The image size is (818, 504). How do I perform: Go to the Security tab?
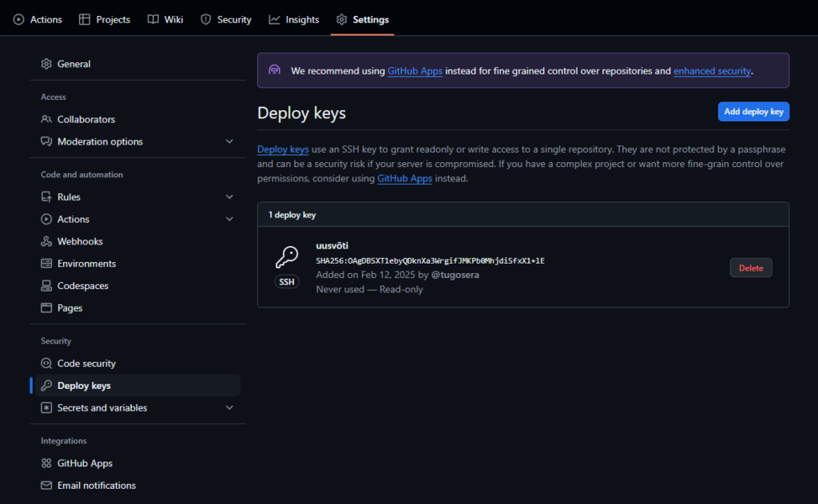(x=226, y=19)
